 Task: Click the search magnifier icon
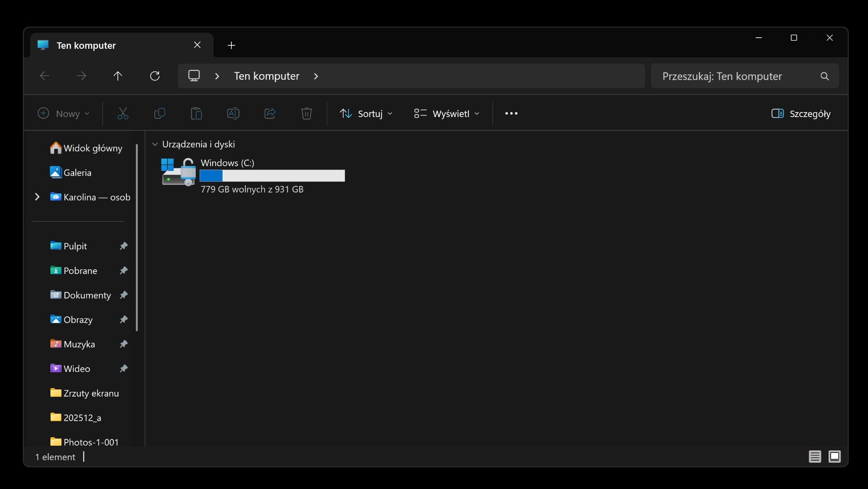tap(824, 76)
